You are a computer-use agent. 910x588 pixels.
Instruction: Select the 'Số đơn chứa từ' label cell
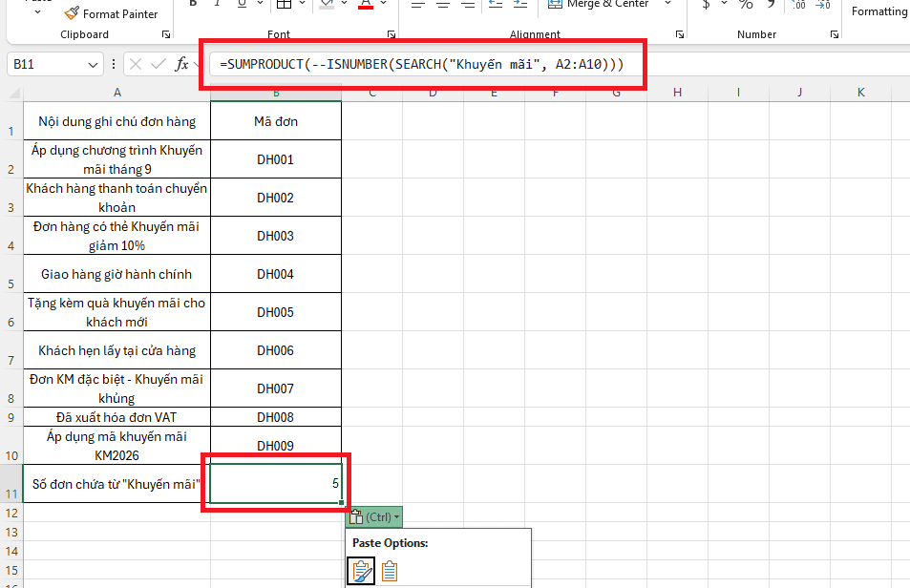(116, 484)
